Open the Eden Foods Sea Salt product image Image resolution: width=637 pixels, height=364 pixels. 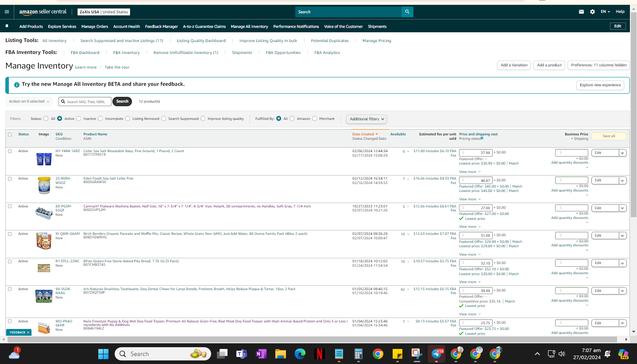point(44,185)
